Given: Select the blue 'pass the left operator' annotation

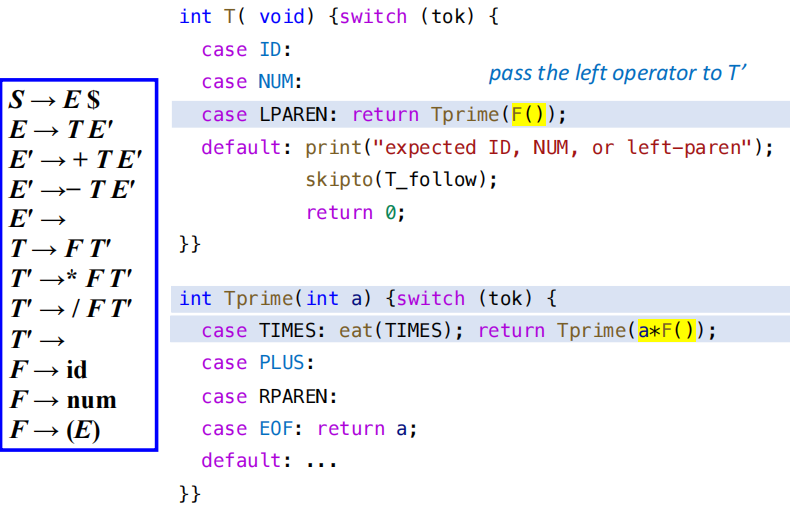Looking at the screenshot, I should [618, 73].
